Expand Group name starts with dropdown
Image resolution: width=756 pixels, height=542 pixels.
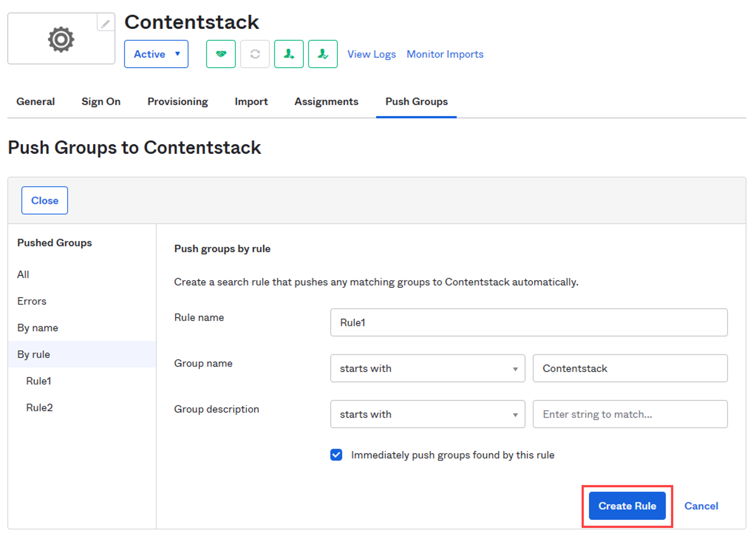click(428, 368)
